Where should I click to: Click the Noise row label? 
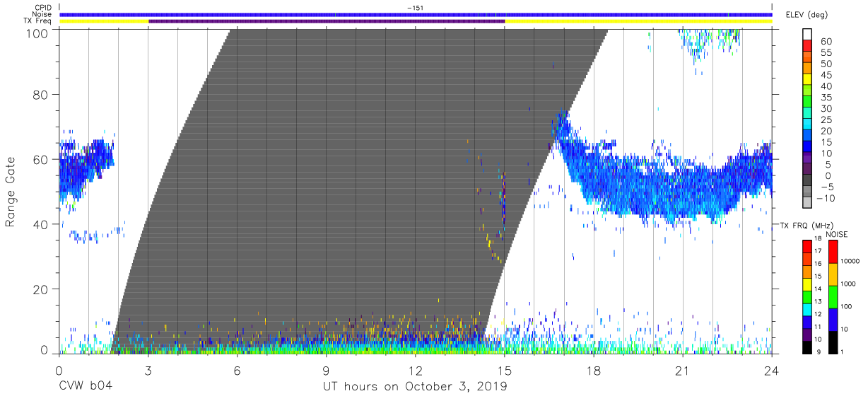point(41,14)
